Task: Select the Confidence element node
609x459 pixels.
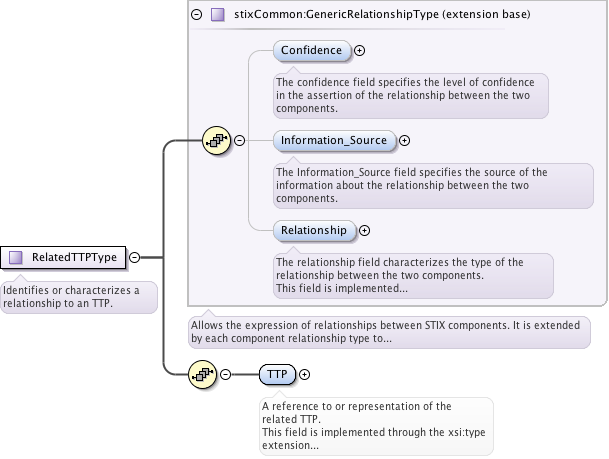Action: coord(311,50)
